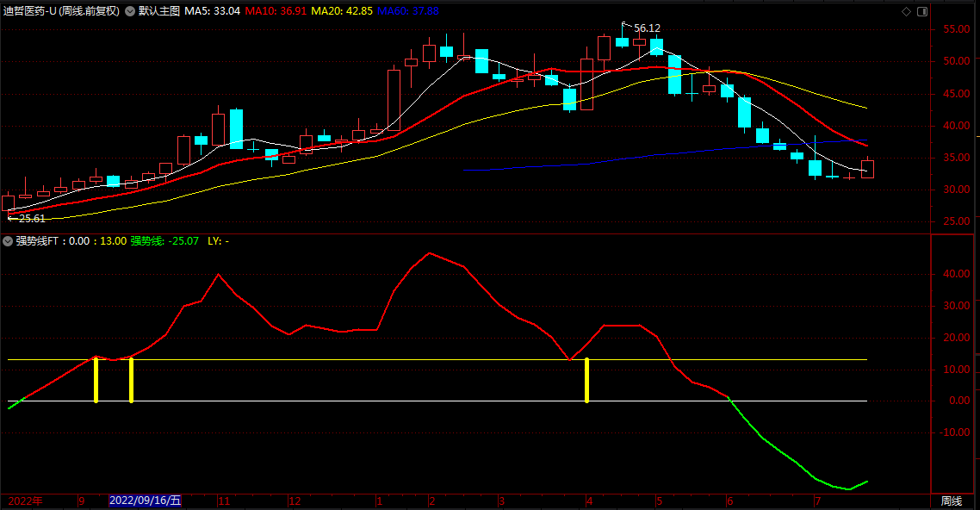Click the diamond marker icon at top right

[906, 11]
